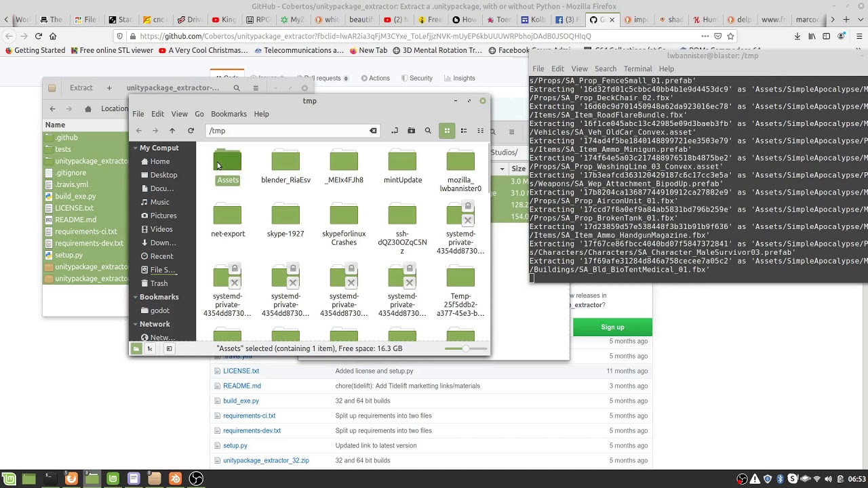Collapse the Network sidebar section
The height and width of the screenshot is (488, 868).
click(136, 324)
